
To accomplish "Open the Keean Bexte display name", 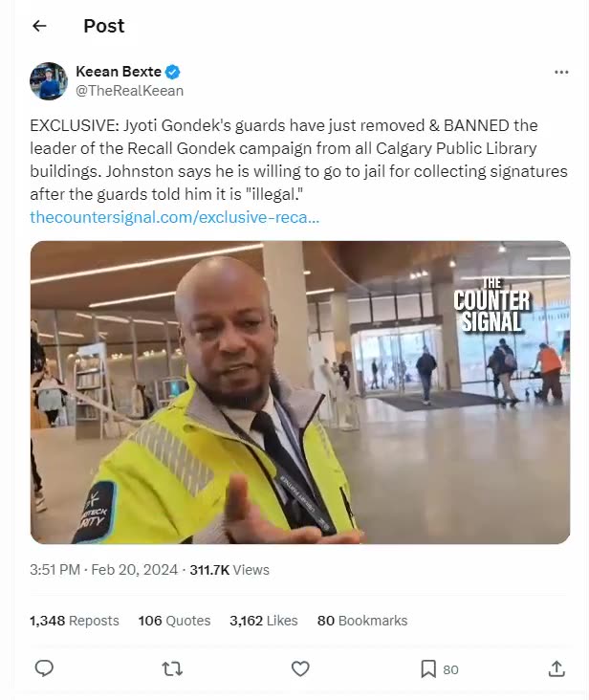I will (119, 72).
